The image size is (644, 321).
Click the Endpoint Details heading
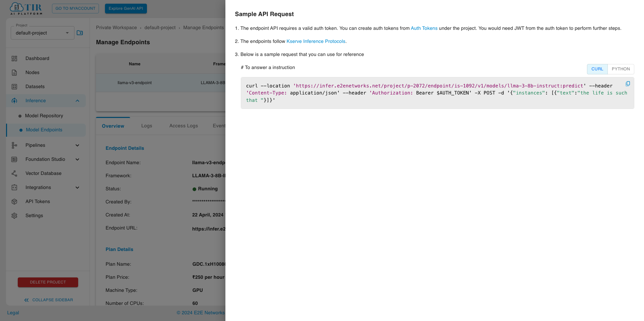coord(125,148)
